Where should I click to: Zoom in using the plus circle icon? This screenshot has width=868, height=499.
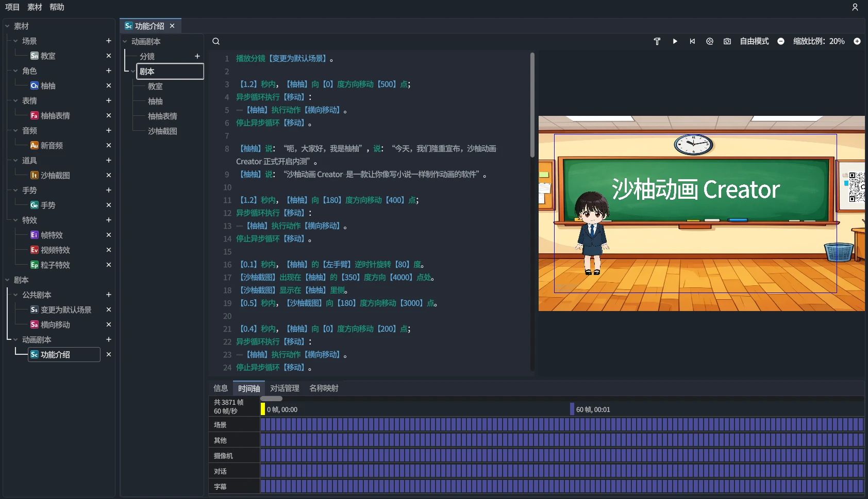click(x=857, y=41)
